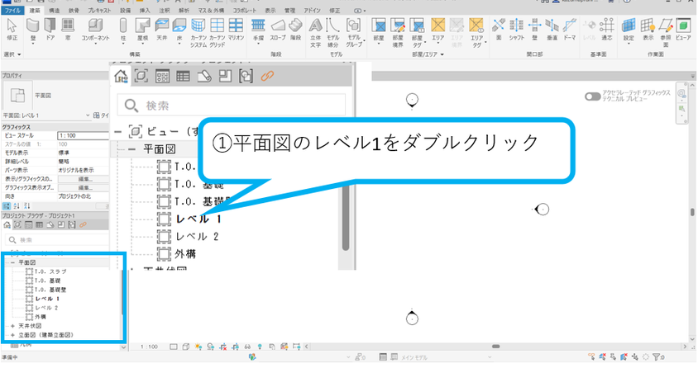
Task: Select the 面 (By Face) opening tool
Action: (x=499, y=29)
